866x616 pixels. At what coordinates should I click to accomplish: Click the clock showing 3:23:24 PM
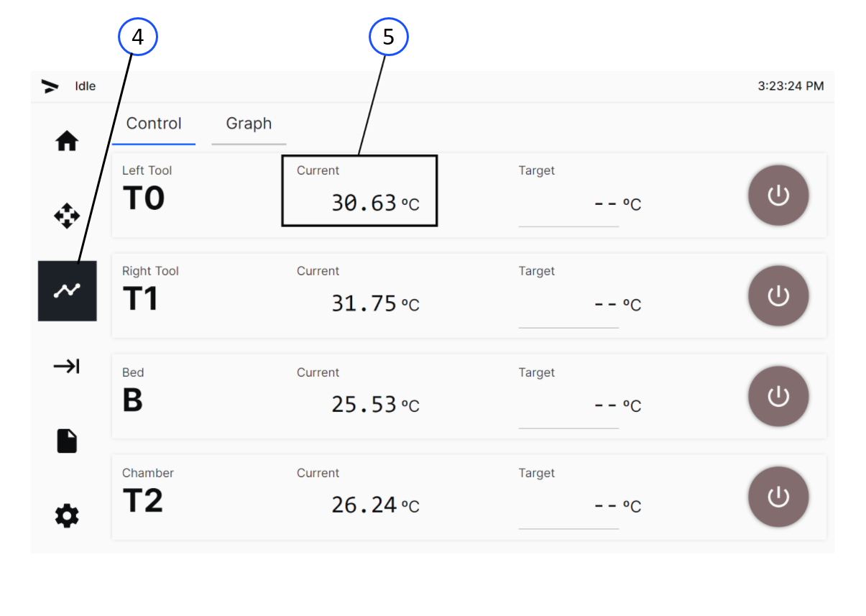[x=791, y=86]
